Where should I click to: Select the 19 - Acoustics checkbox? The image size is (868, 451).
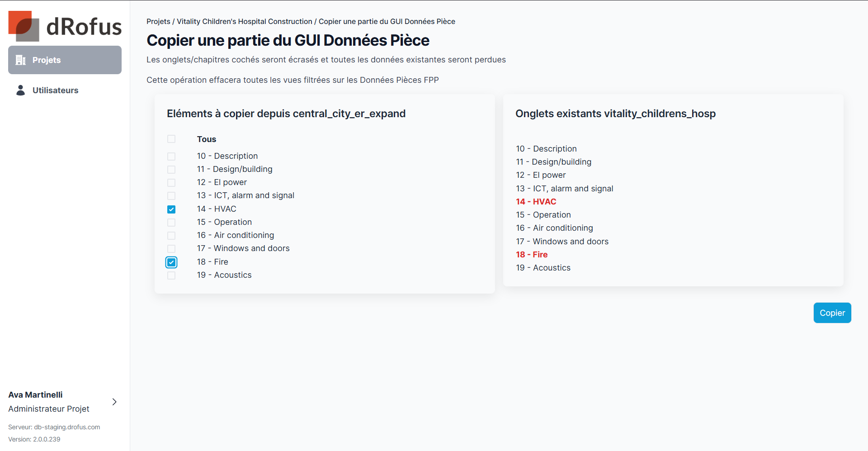pos(171,275)
